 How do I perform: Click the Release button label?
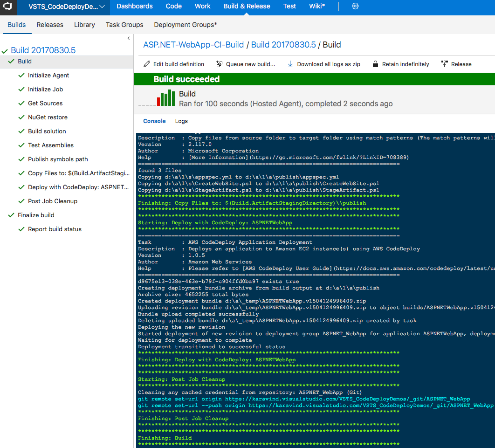[x=461, y=64]
